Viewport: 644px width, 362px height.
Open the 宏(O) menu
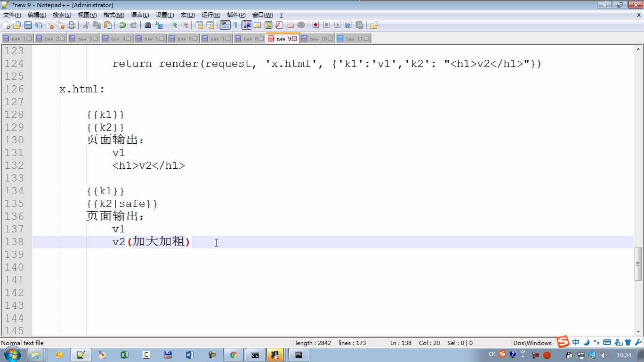(188, 15)
